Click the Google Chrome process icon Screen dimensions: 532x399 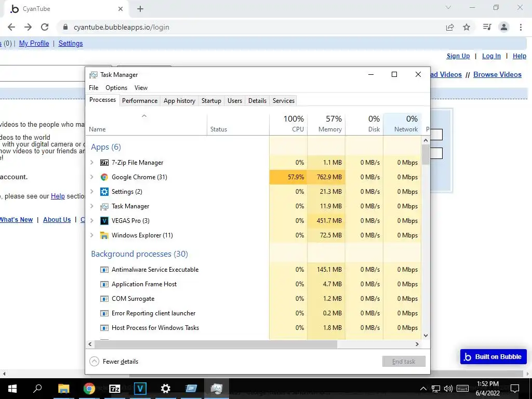(104, 177)
